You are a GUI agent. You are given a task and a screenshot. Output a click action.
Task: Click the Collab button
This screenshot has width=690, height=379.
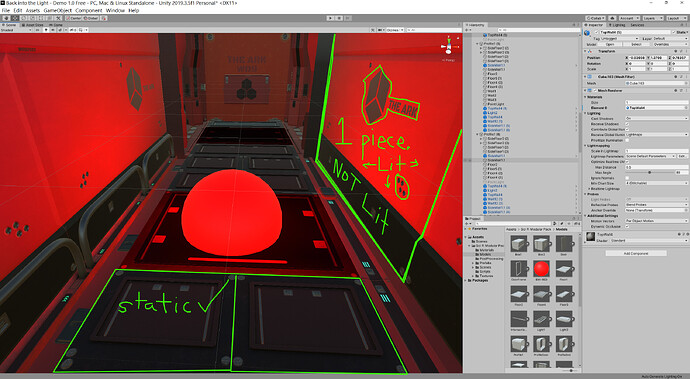tap(595, 18)
